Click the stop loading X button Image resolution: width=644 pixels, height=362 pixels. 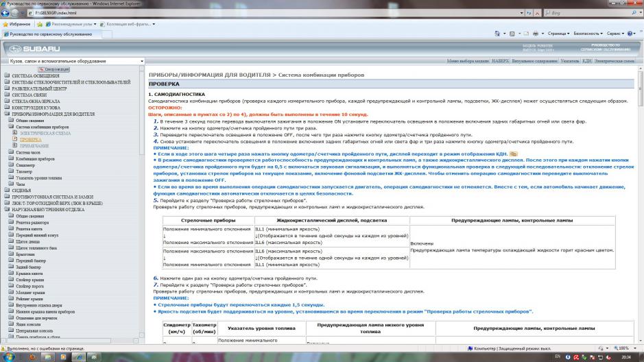537,13
